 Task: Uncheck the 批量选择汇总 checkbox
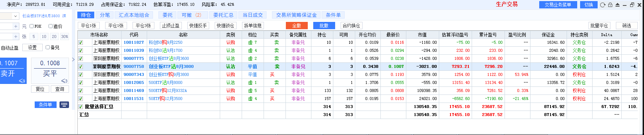click(x=81, y=107)
